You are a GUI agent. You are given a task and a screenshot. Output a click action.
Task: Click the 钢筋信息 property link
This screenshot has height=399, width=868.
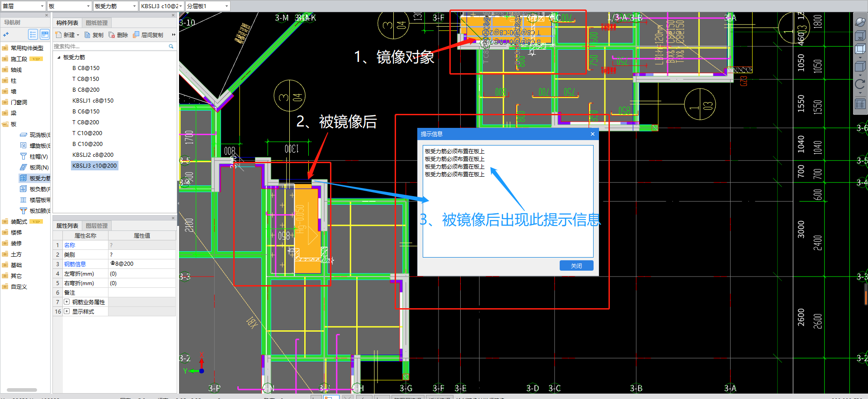click(75, 264)
